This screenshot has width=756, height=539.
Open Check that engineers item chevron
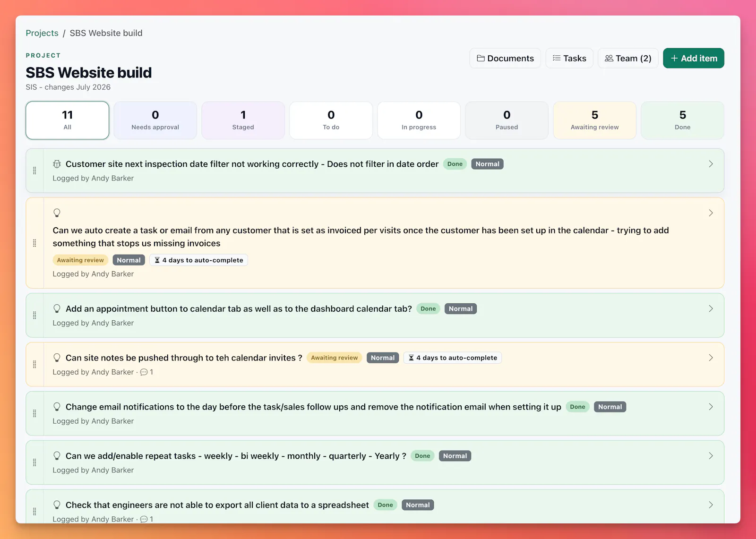(711, 505)
